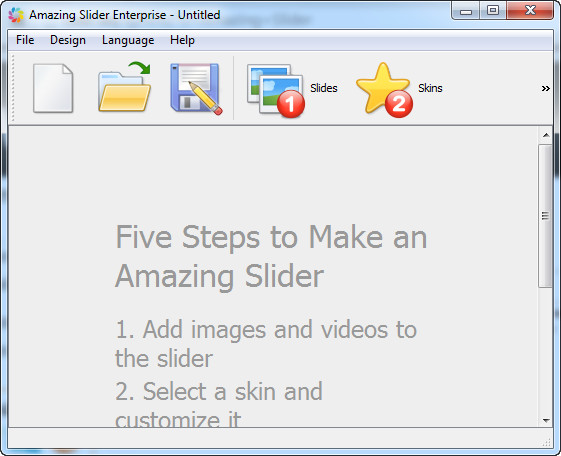561x456 pixels.
Task: Minimize the Amazing Slider window
Action: pos(465,11)
